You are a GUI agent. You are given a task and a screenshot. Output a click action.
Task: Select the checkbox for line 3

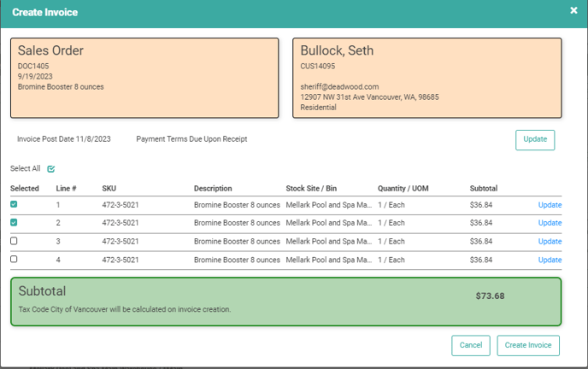[x=14, y=242]
